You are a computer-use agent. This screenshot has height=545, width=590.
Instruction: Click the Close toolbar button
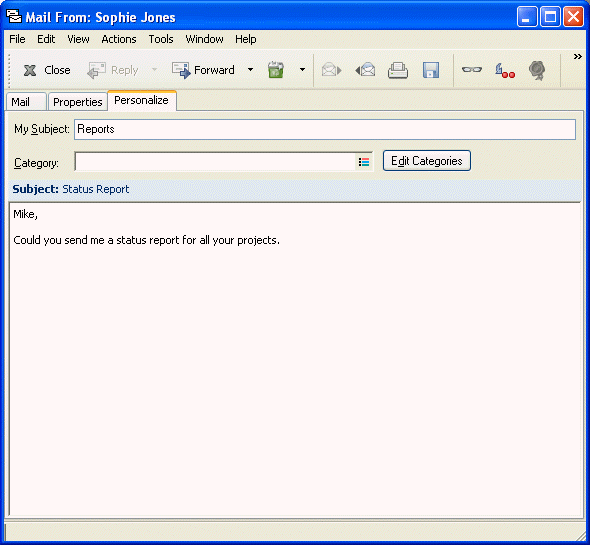[x=47, y=70]
